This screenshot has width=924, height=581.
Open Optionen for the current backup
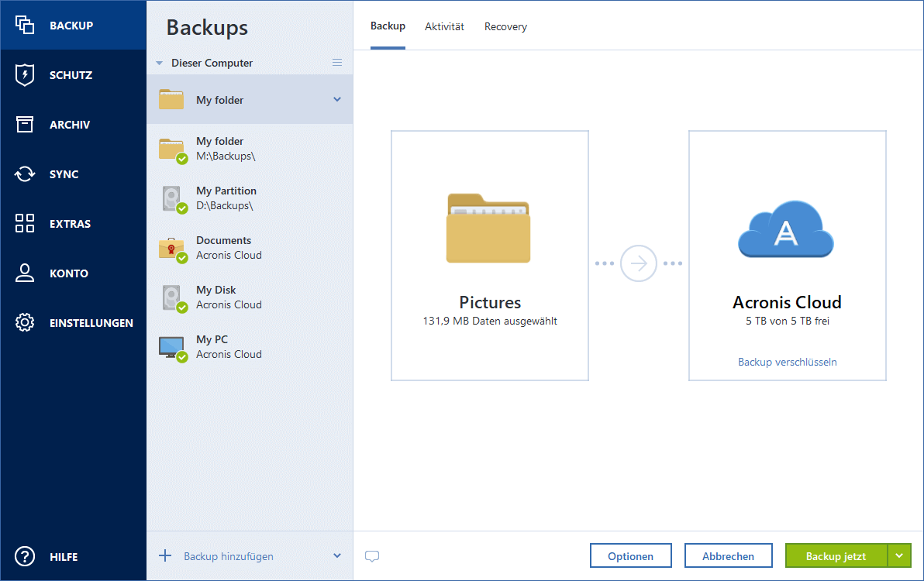[x=630, y=555]
